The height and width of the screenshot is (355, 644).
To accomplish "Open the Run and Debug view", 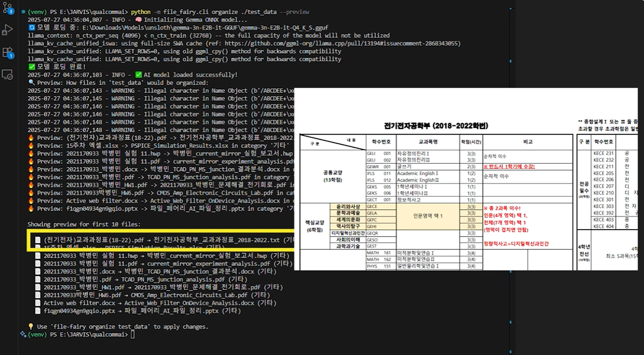I will tap(7, 30).
